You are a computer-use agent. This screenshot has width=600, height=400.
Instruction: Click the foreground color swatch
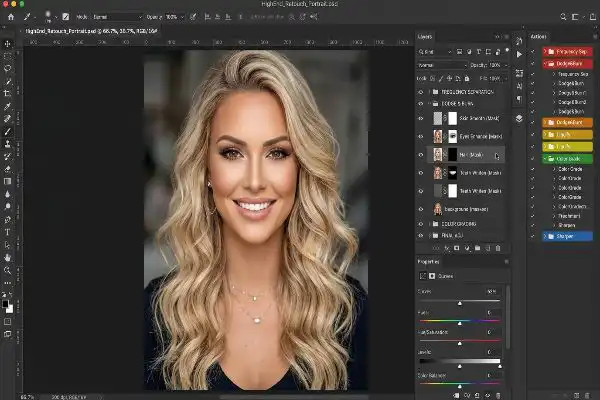[5, 304]
